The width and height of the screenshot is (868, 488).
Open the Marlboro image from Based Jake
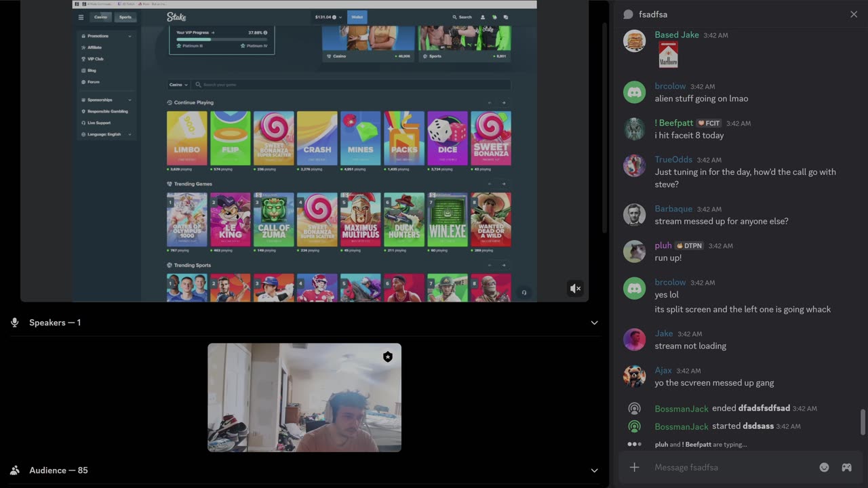pyautogui.click(x=669, y=55)
